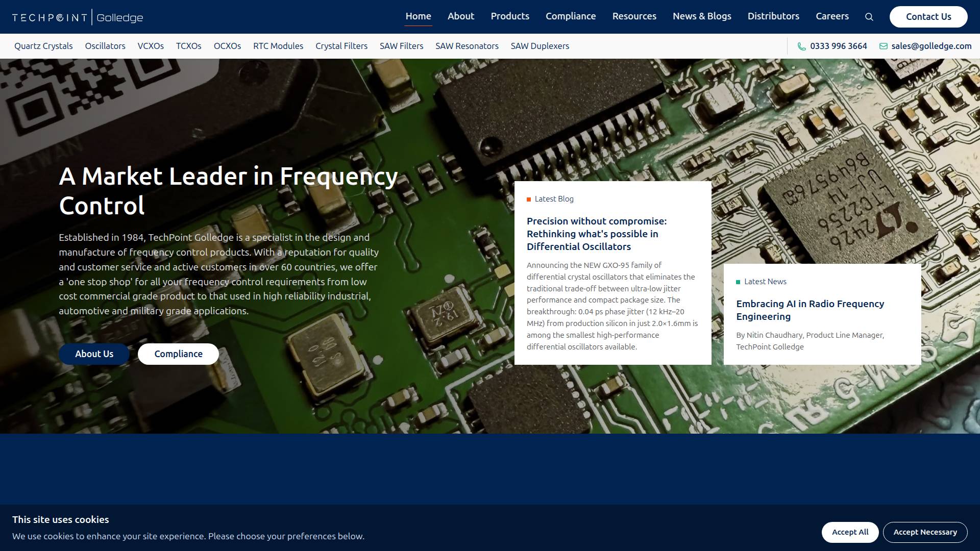Screen dimensions: 980x551
Task: Read the Embracing AI news article
Action: click(x=810, y=310)
